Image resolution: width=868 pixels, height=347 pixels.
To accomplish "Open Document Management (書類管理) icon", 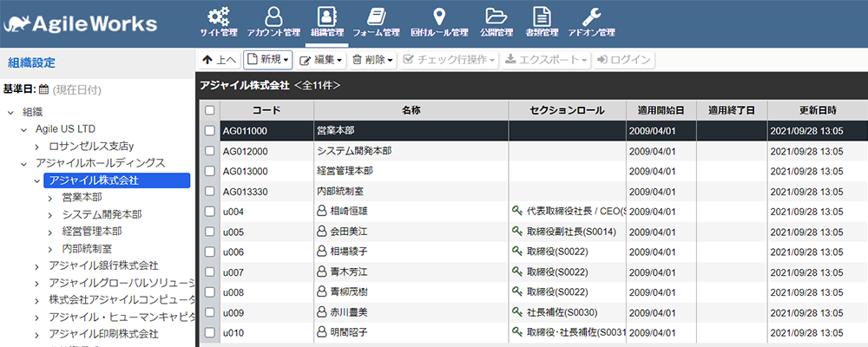I will [x=542, y=16].
